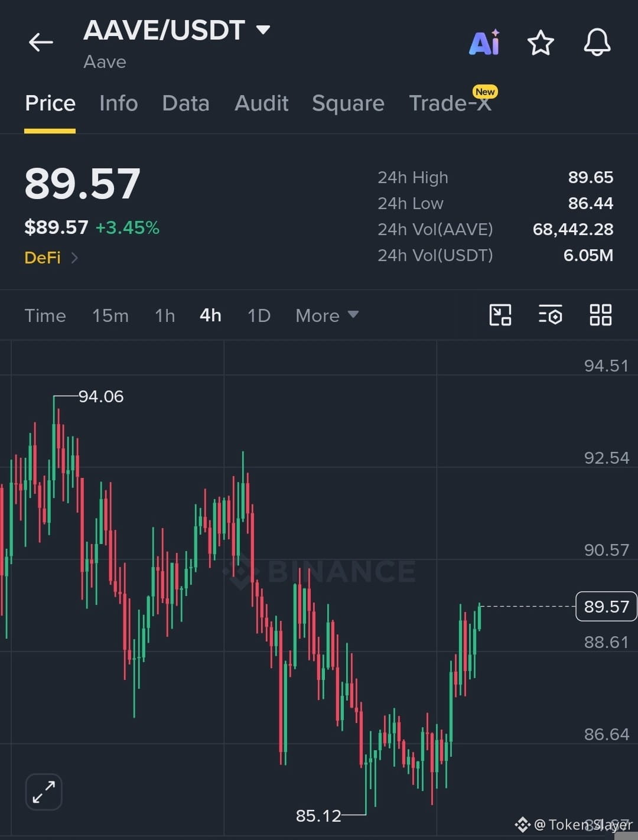Expand the More timeframes dropdown
Viewport: 638px width, 840px height.
pyautogui.click(x=327, y=315)
